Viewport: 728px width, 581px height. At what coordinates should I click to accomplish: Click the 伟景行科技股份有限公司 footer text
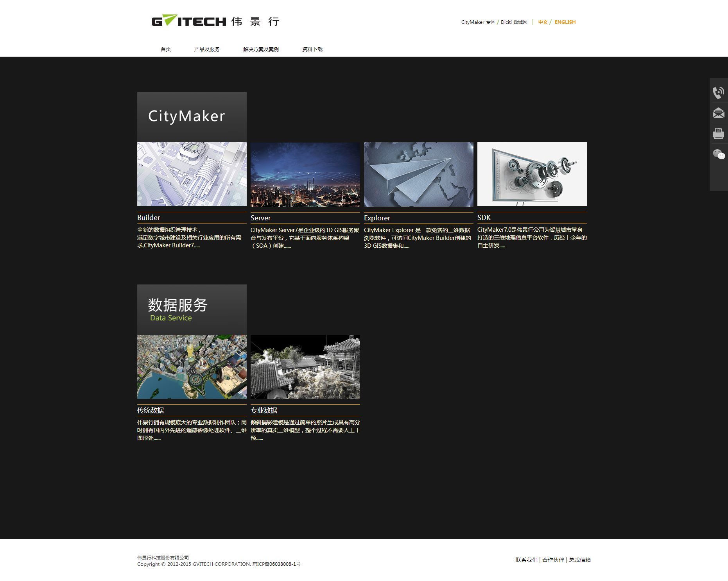[x=163, y=558]
